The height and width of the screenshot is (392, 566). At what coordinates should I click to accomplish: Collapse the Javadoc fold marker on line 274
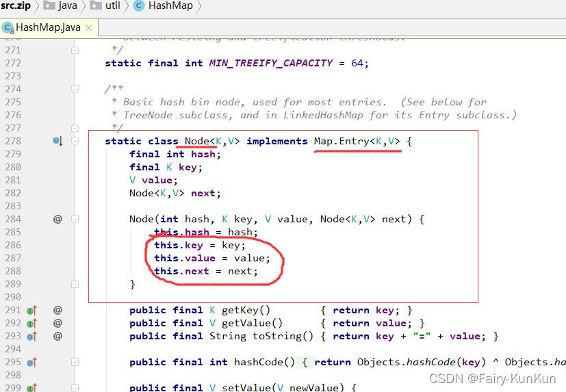[x=75, y=89]
